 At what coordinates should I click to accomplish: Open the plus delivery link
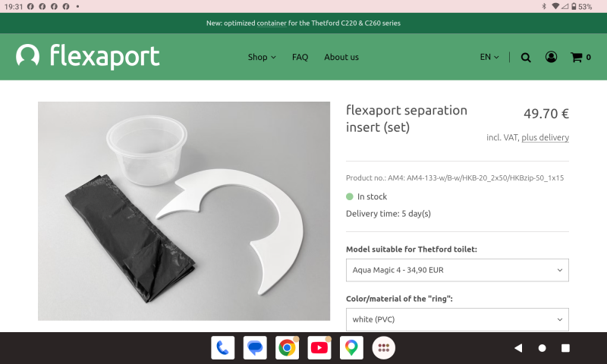coord(545,138)
